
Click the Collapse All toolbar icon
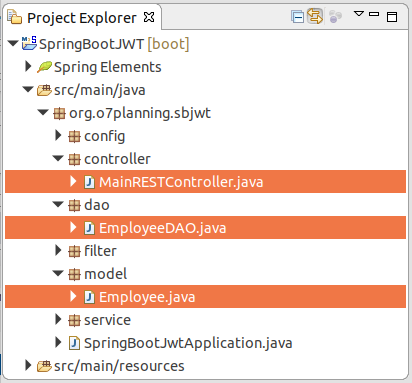pos(297,16)
